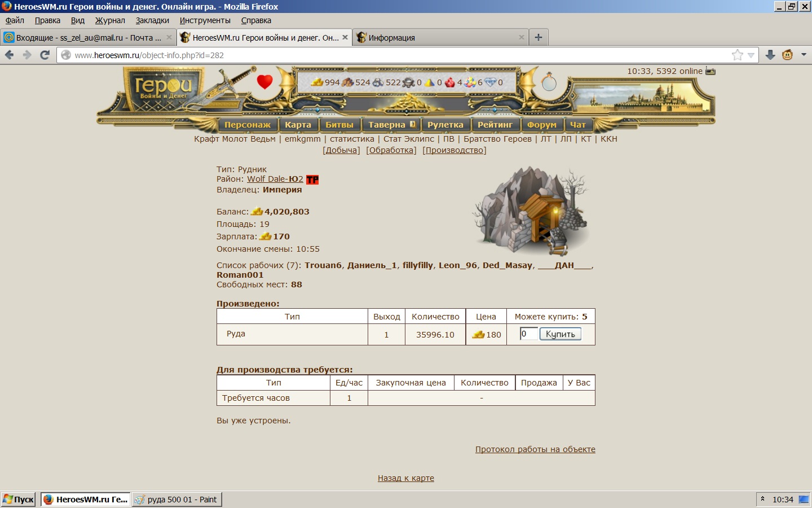This screenshot has height=508, width=812.
Task: Click the Купить buy button
Action: (560, 334)
